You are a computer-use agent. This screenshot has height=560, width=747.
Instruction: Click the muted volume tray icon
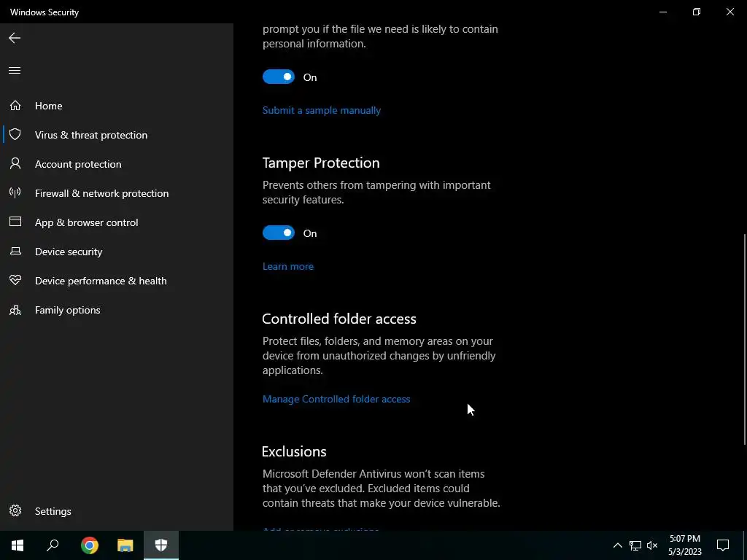tap(652, 545)
